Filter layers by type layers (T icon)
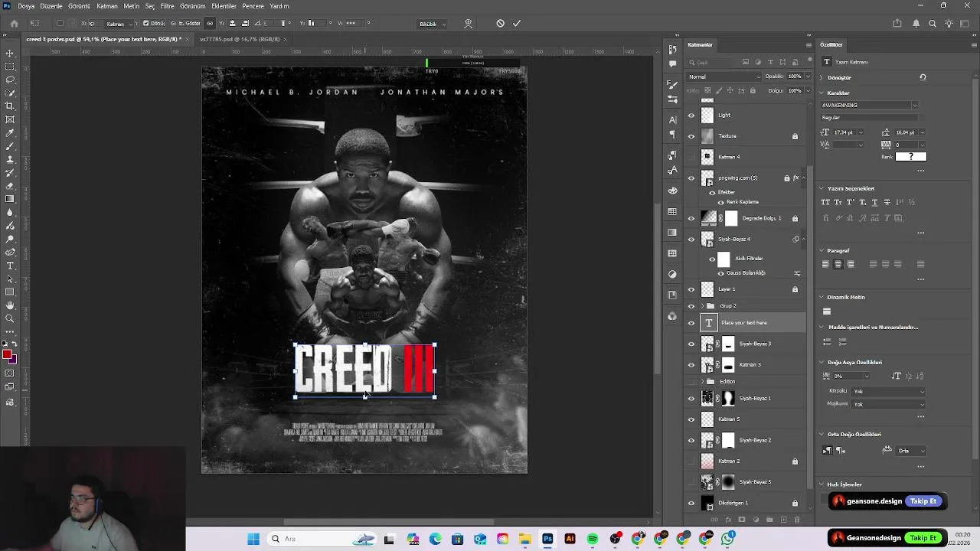The image size is (980, 551). coord(771,62)
